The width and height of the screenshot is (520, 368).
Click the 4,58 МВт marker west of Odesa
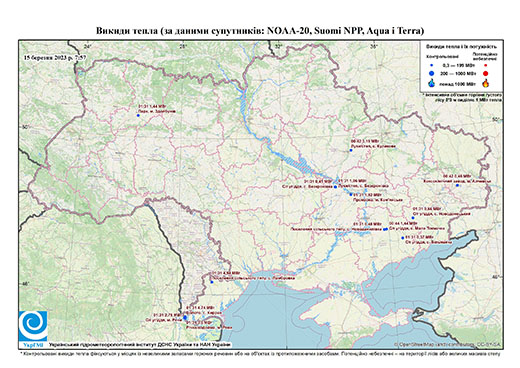coord(212,282)
